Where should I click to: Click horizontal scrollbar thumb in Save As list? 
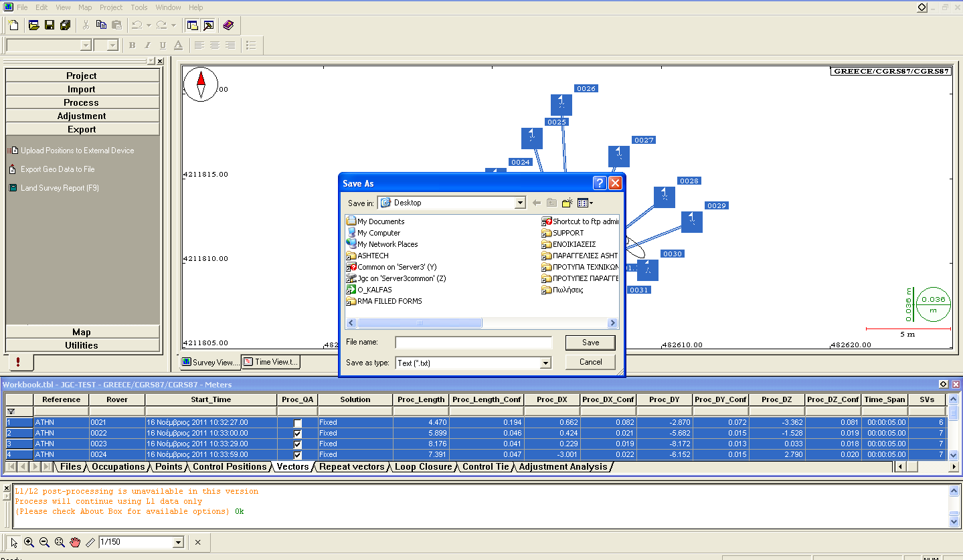(420, 323)
